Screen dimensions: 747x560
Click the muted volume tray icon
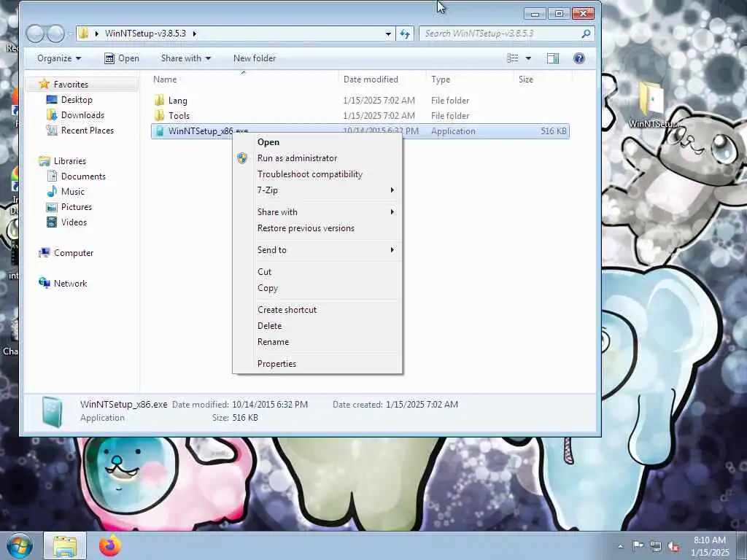[x=673, y=546]
